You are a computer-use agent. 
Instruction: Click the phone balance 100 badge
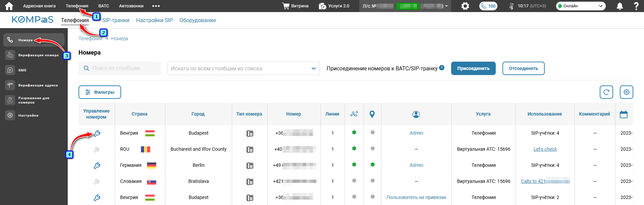[488, 6]
